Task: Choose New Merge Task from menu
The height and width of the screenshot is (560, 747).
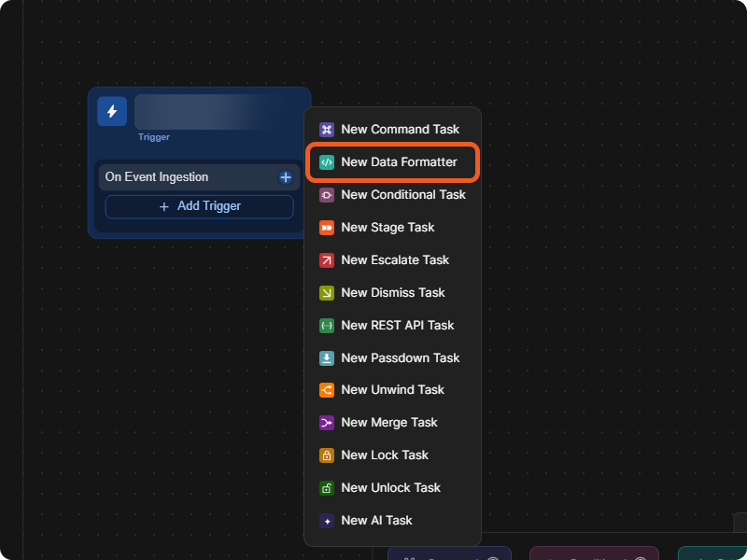Action: coord(392,423)
